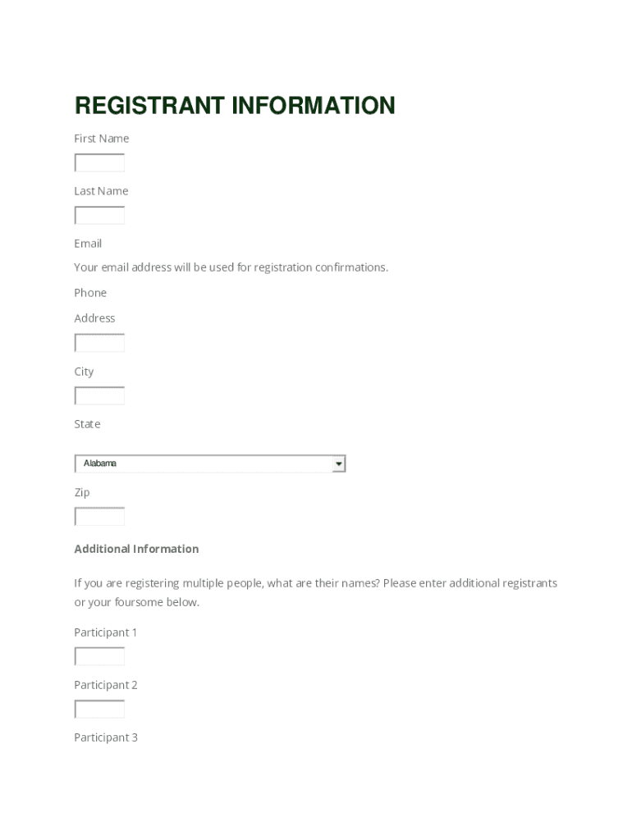Click the multiple registrants instruction paragraph
Screen dimensions: 632x840
[x=315, y=592]
